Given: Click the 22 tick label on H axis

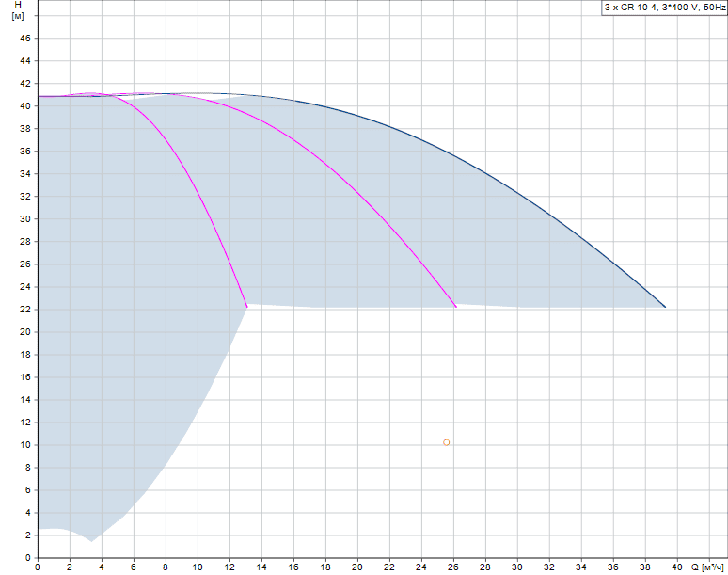Looking at the screenshot, I should pos(25,310).
